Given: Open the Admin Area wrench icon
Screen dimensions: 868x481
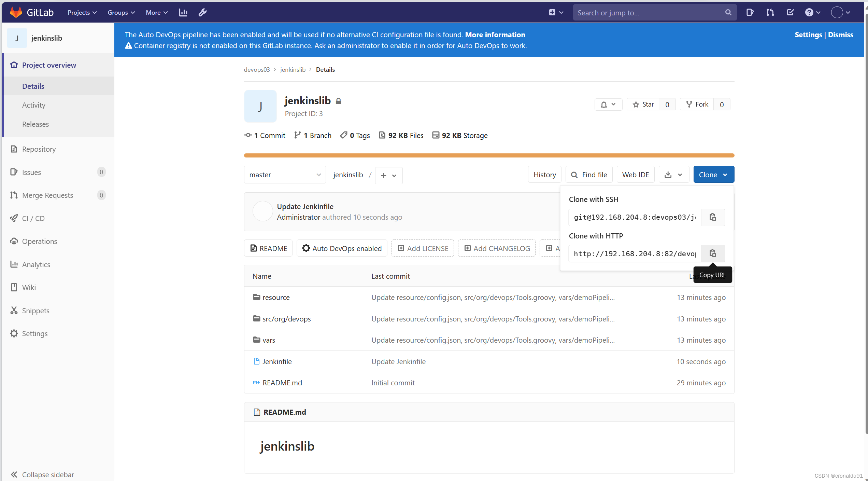Looking at the screenshot, I should point(203,13).
